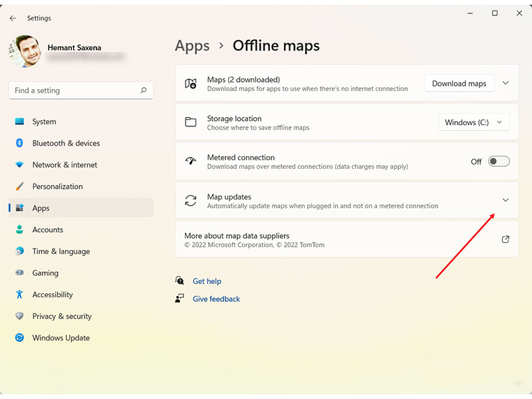Screen dimensions: 532x399
Task: Open the Windows (C:) storage dropdown
Action: [x=474, y=122]
